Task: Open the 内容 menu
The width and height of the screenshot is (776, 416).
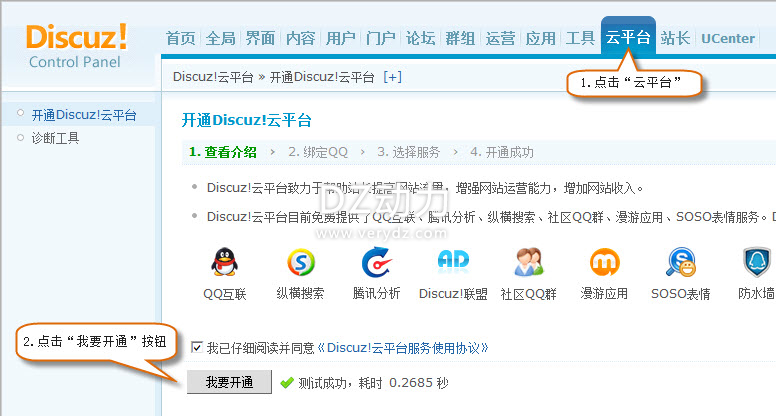Action: point(300,38)
